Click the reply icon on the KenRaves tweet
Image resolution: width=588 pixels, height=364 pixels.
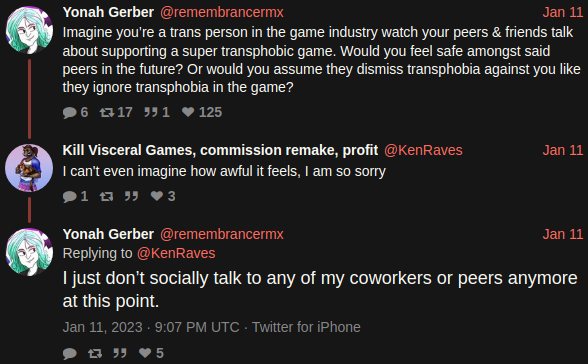(70, 196)
